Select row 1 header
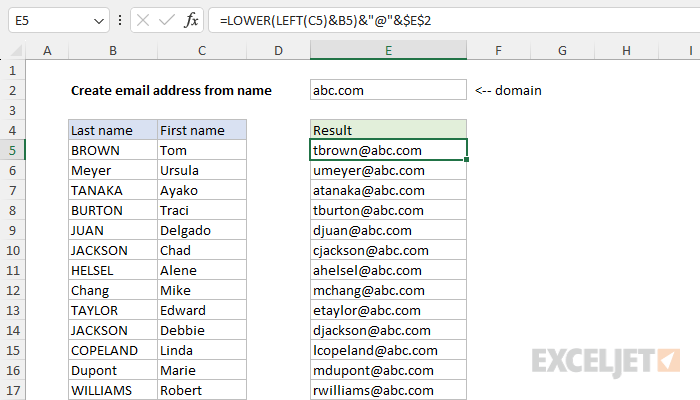The height and width of the screenshot is (400, 700). click(12, 70)
